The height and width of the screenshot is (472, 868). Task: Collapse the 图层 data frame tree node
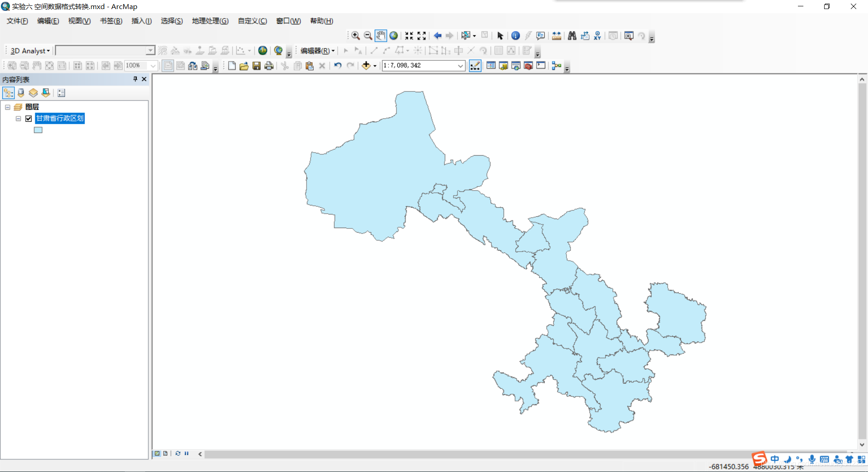click(x=8, y=107)
